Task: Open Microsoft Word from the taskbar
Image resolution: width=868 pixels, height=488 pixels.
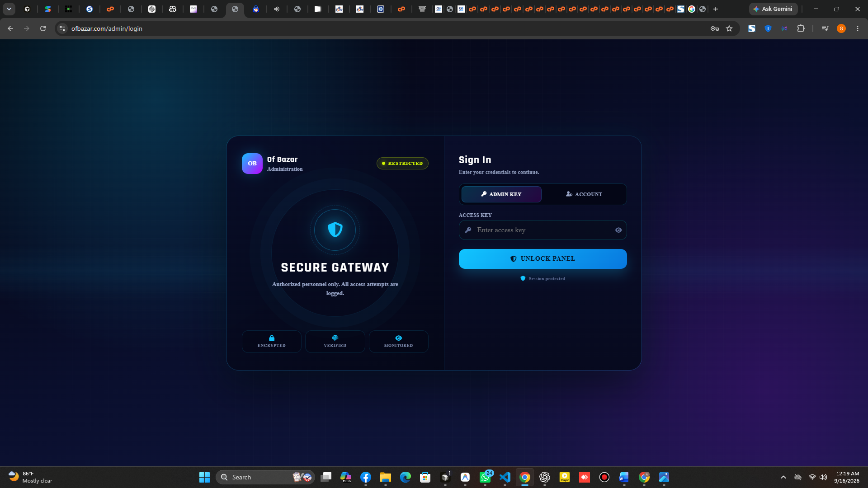Action: [x=624, y=477]
